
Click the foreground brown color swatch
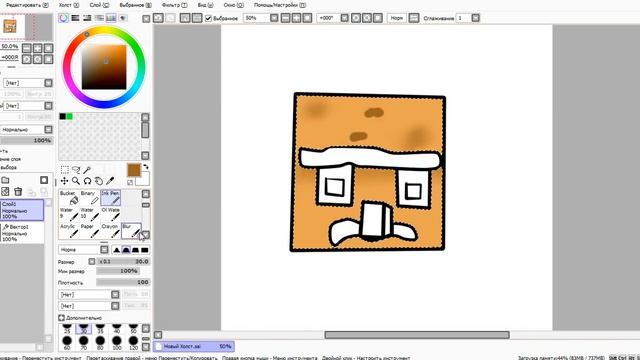click(x=134, y=171)
